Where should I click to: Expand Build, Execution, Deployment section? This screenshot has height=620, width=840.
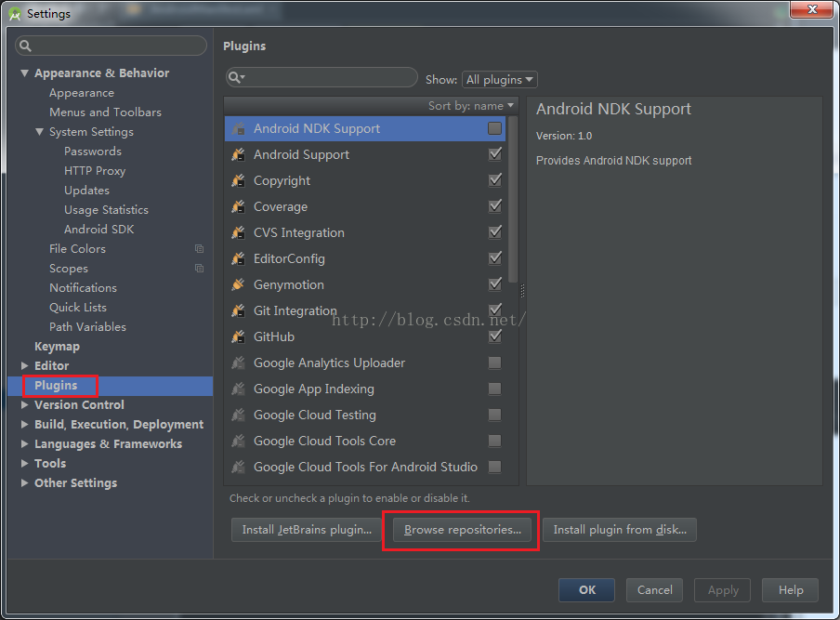(x=24, y=424)
